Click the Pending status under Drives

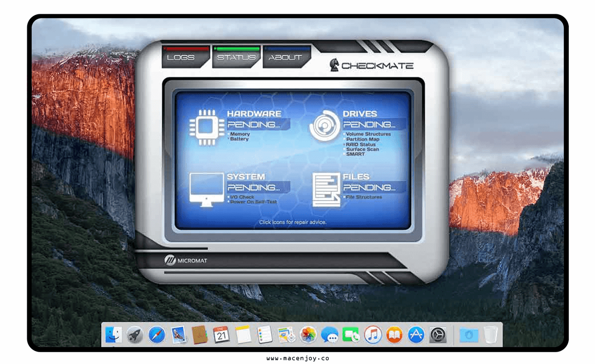tap(374, 125)
